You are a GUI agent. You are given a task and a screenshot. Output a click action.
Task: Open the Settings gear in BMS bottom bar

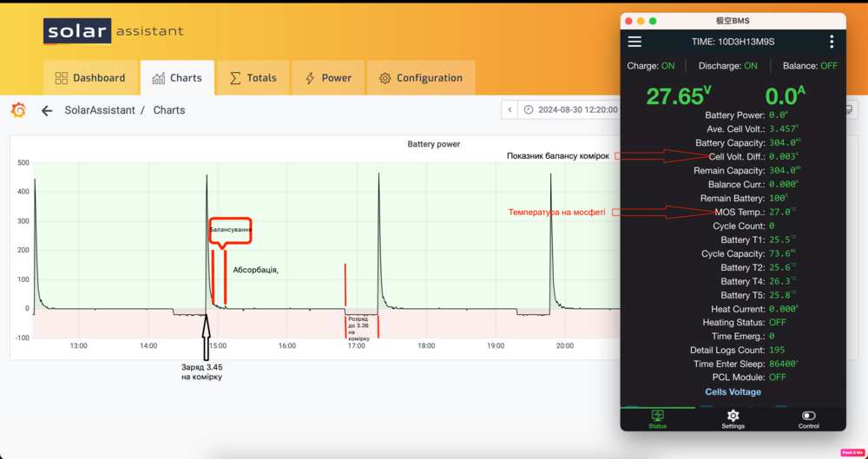click(x=733, y=416)
